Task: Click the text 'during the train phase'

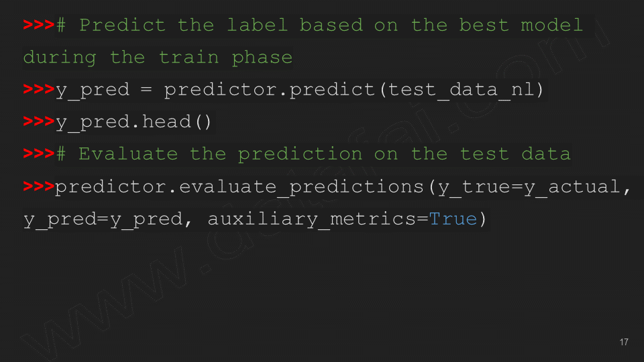Action: click(158, 58)
